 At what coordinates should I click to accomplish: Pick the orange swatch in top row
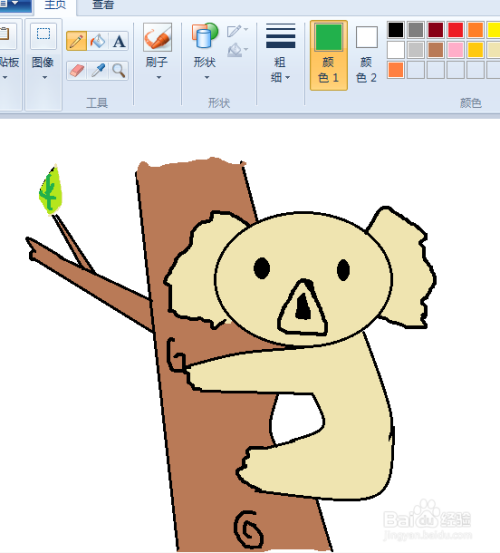point(476,30)
